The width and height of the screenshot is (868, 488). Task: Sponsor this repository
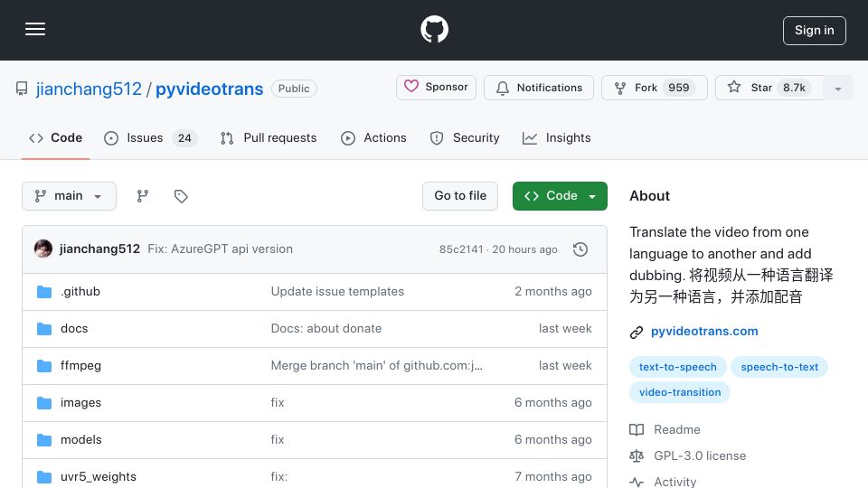point(436,88)
